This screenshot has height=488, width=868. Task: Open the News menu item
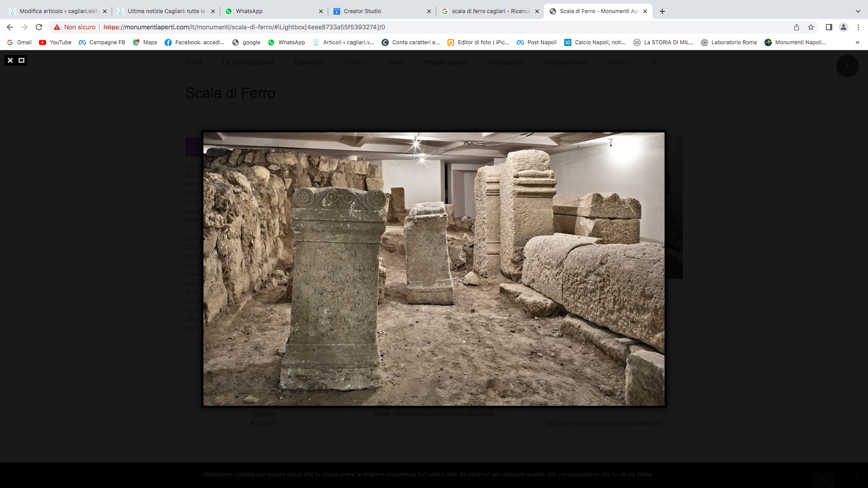tap(395, 62)
